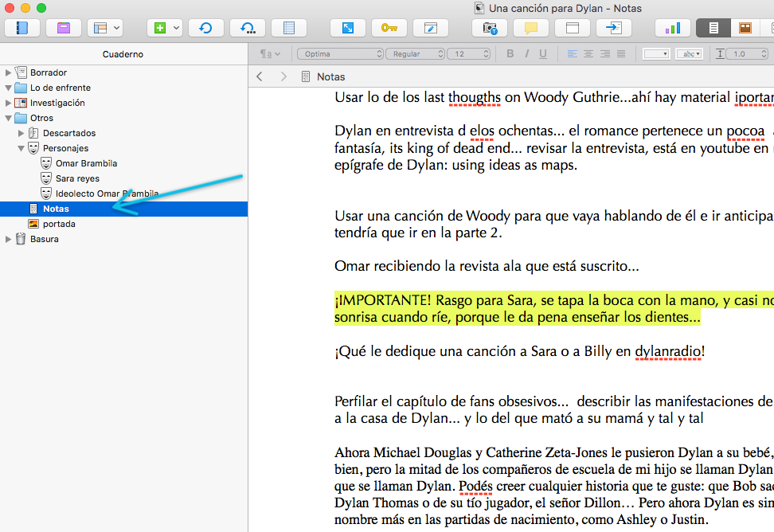This screenshot has height=532, width=774.
Task: Open the Add button dropdown arrow
Action: point(176,28)
